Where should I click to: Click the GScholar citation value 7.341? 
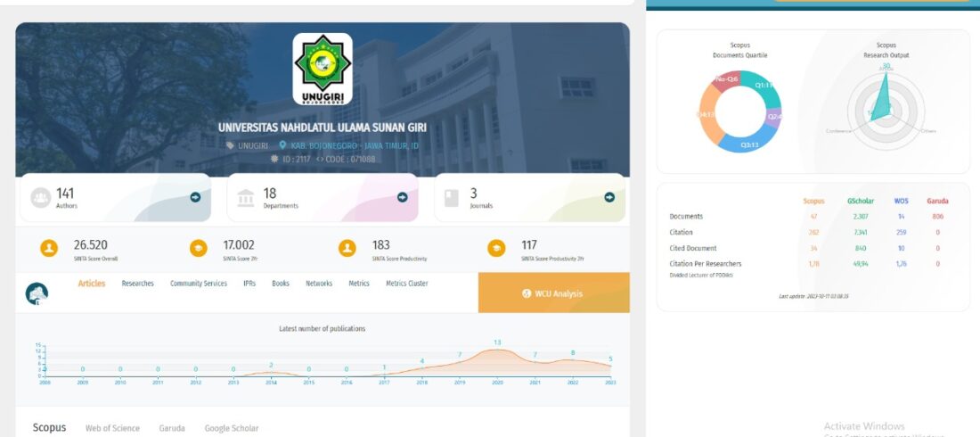point(861,232)
